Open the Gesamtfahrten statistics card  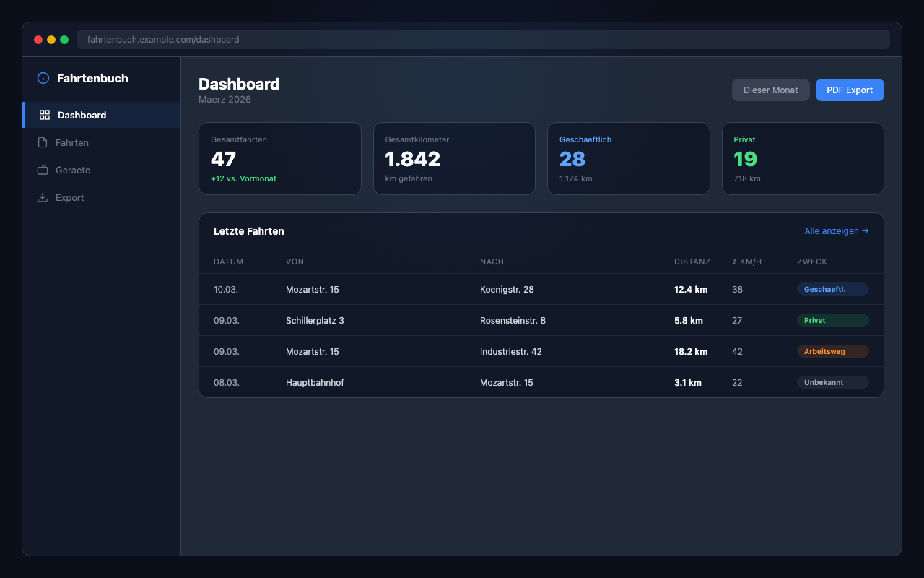pyautogui.click(x=279, y=158)
